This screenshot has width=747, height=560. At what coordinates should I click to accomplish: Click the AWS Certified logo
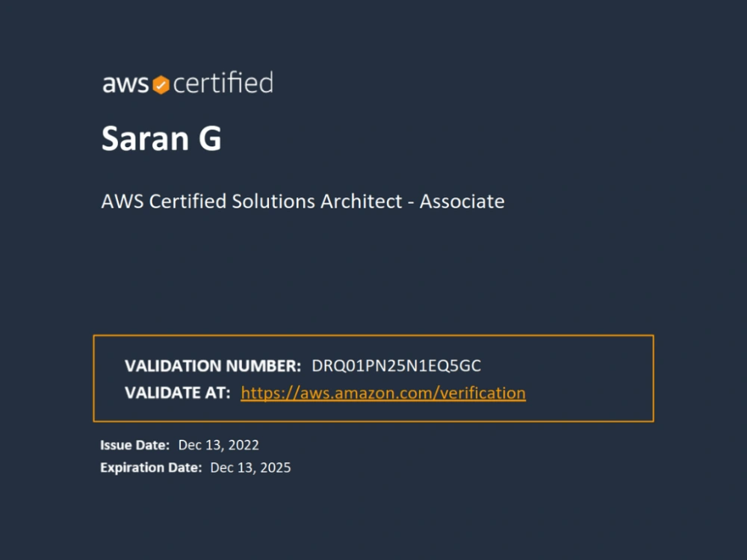click(187, 84)
